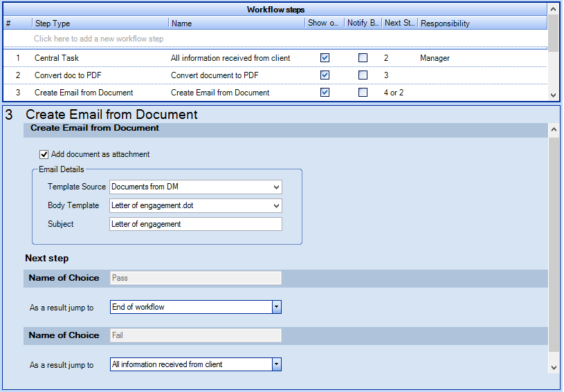Viewport: 564px width, 392px height.
Task: Click the Fail name of choice field
Action: [196, 335]
